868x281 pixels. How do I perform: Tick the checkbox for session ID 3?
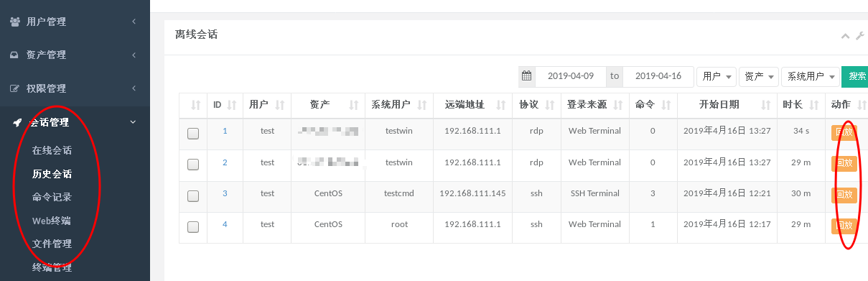pyautogui.click(x=192, y=195)
